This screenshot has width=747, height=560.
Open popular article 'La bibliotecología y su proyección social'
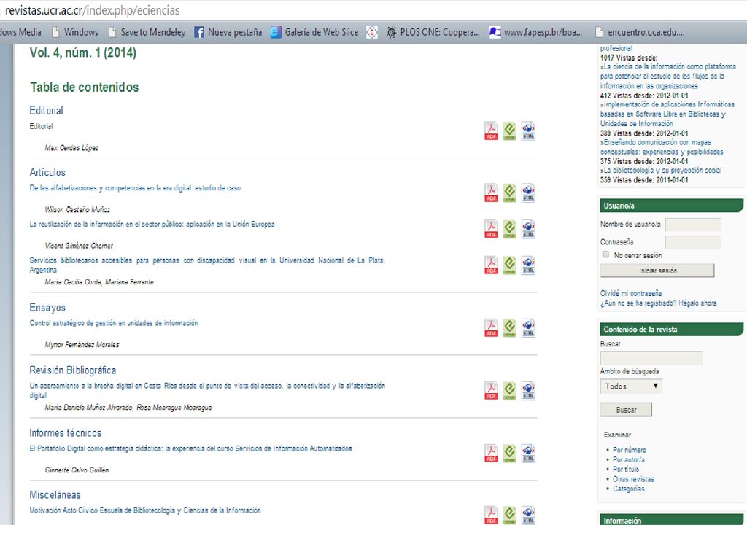(660, 170)
